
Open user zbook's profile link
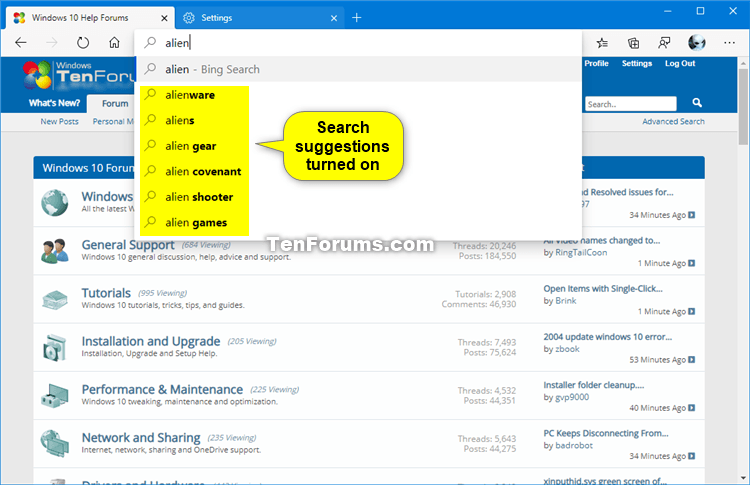pyautogui.click(x=567, y=349)
